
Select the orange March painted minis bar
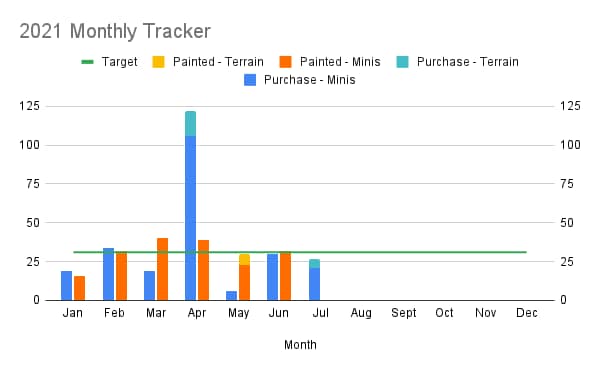(163, 269)
